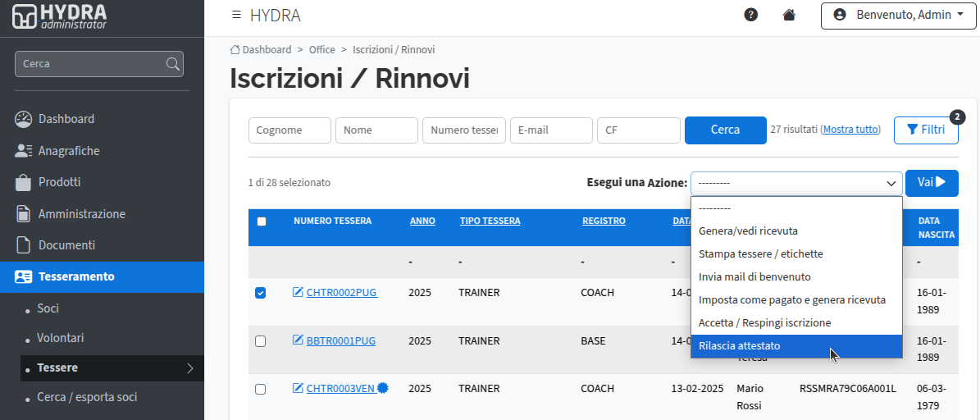The height and width of the screenshot is (420, 980).
Task: Sort table by REGISTRO column header
Action: click(x=604, y=221)
